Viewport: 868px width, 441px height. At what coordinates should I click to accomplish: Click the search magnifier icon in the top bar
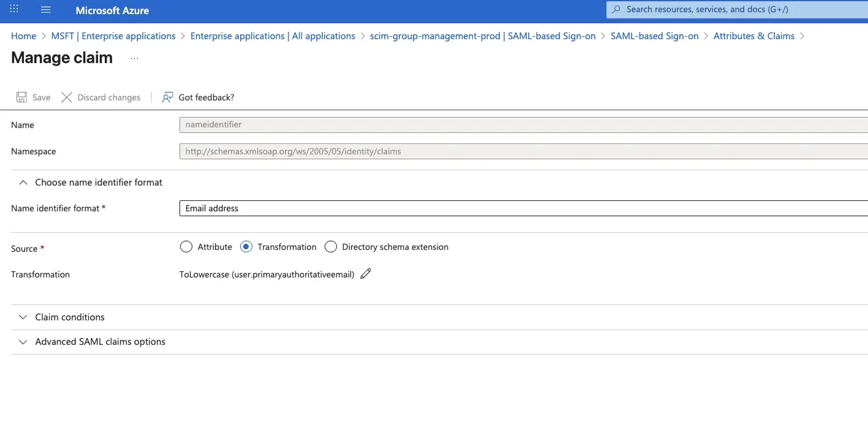[618, 9]
